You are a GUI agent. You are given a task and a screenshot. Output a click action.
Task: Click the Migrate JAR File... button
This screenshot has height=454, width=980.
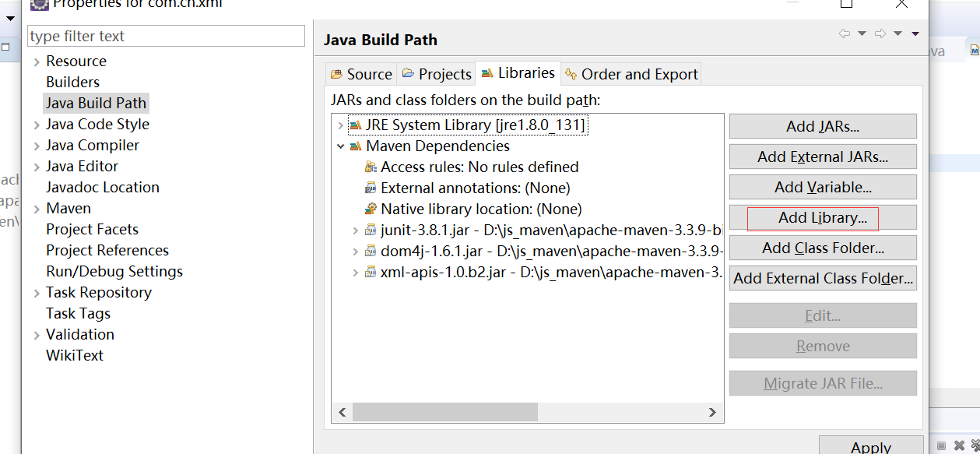[x=823, y=383]
